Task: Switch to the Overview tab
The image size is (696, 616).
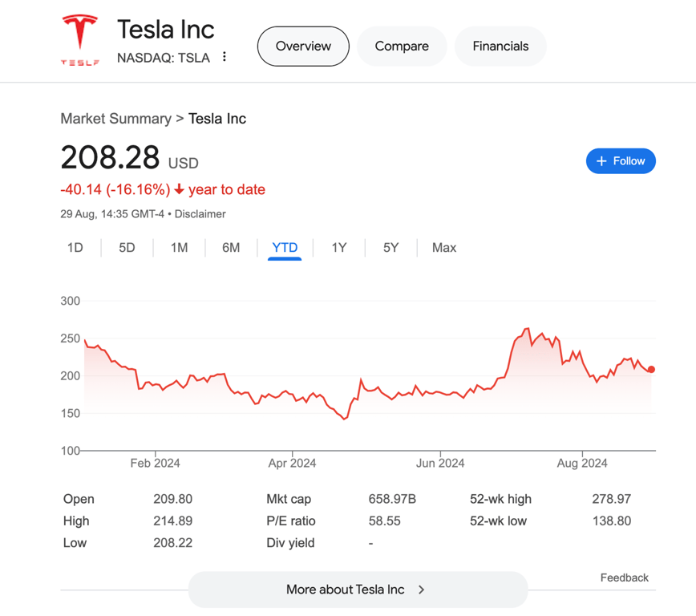Action: pos(303,47)
